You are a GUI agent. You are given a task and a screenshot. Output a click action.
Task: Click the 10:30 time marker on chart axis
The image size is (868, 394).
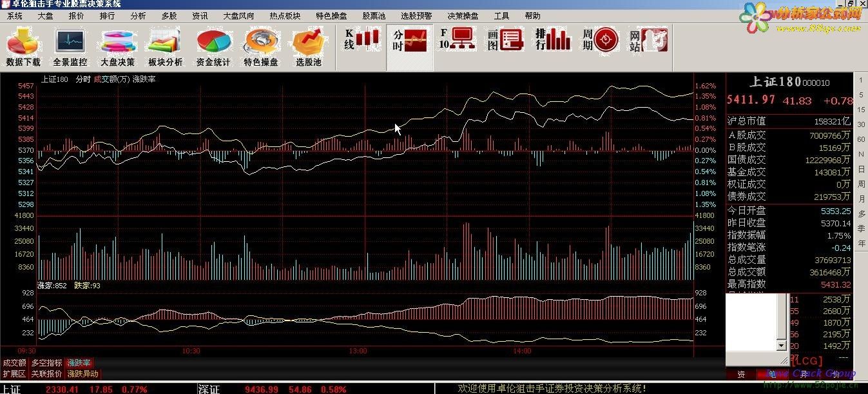point(191,351)
